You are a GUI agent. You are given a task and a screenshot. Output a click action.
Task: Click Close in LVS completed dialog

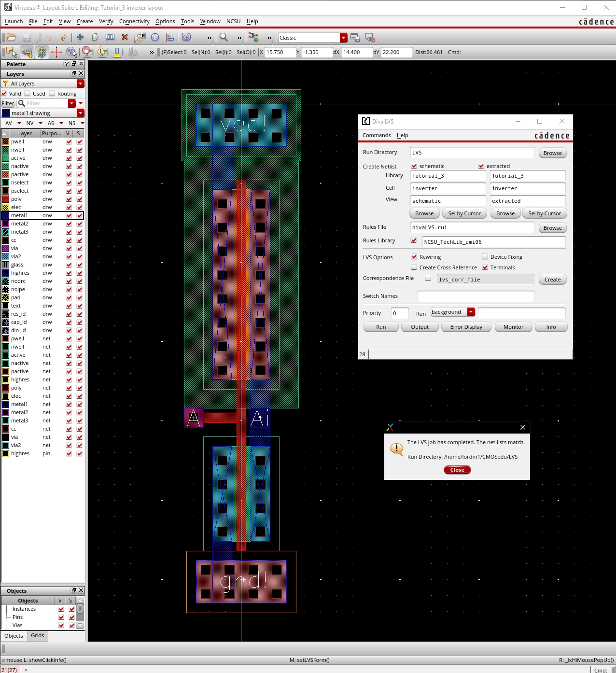(457, 470)
